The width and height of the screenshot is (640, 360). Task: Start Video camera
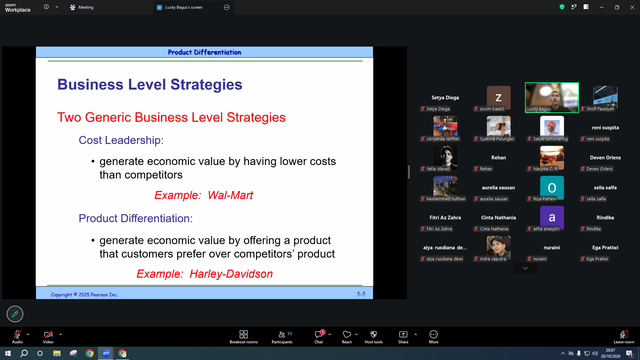tap(48, 337)
